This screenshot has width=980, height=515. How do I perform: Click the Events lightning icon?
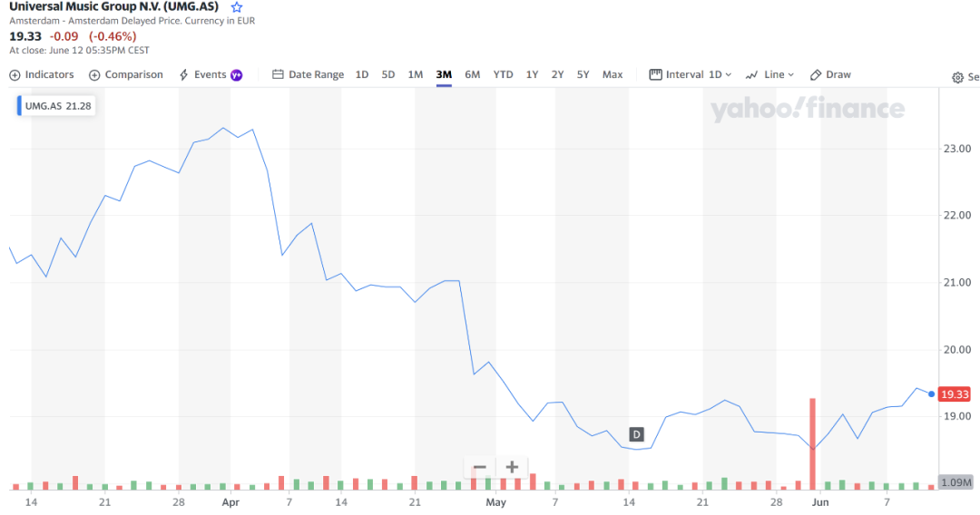pyautogui.click(x=184, y=74)
